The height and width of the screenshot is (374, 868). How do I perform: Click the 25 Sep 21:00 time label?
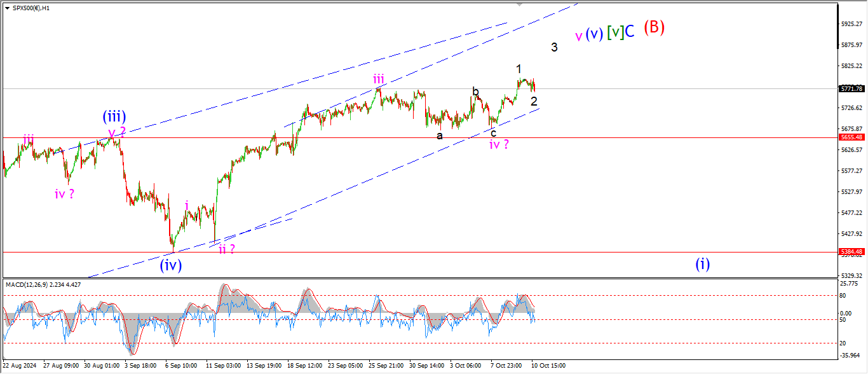pos(385,366)
